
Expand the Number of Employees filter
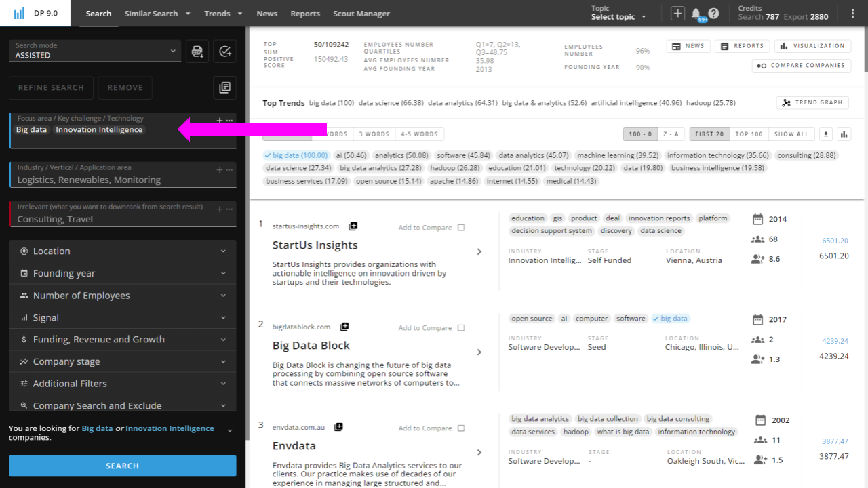click(x=123, y=295)
